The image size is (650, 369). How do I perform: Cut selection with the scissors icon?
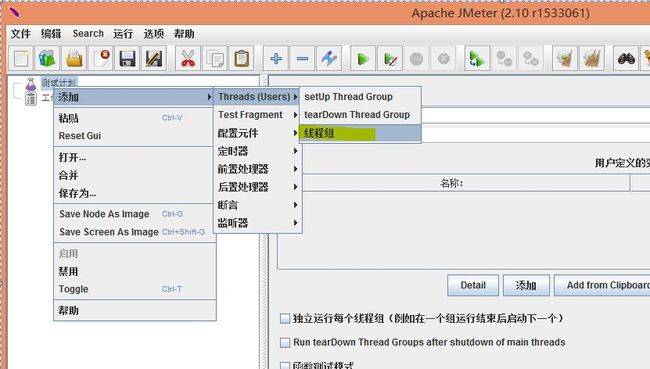188,58
